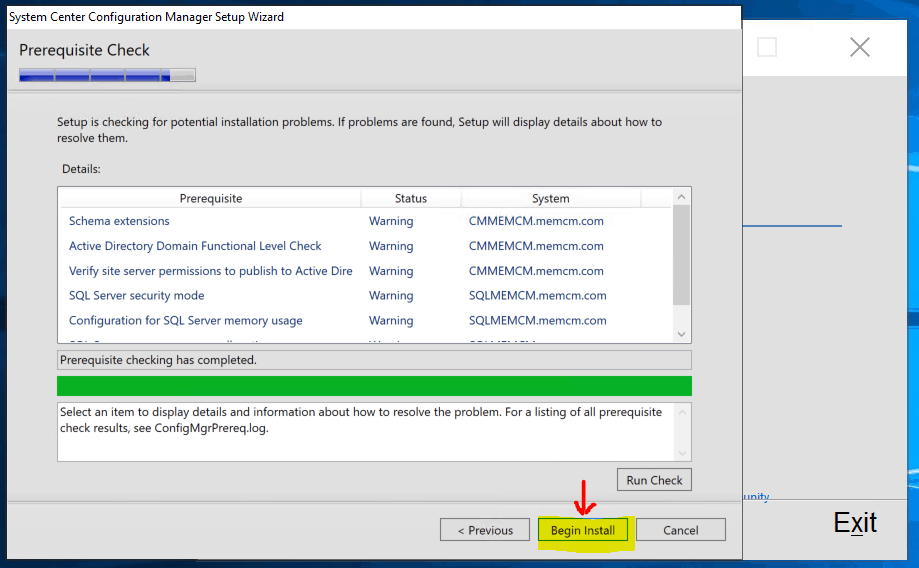Go back with the Previous button
Viewport: 919px width, 568px height.
point(485,530)
